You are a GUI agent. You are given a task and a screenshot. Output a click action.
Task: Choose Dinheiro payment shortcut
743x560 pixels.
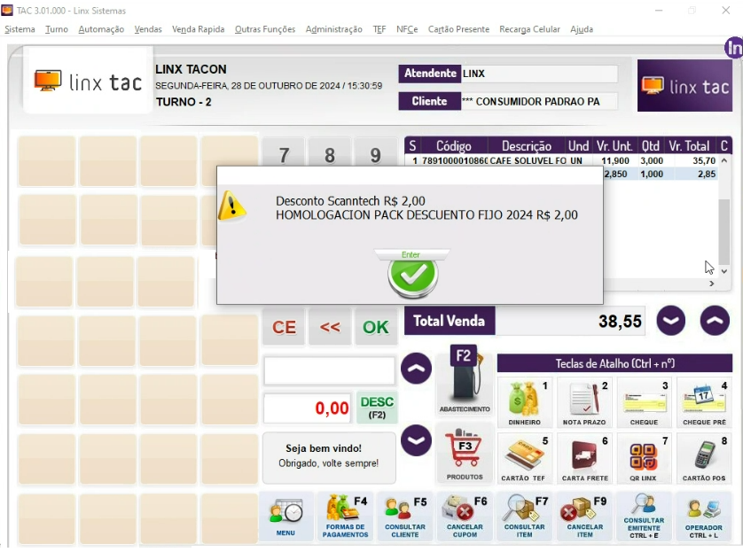click(x=524, y=402)
